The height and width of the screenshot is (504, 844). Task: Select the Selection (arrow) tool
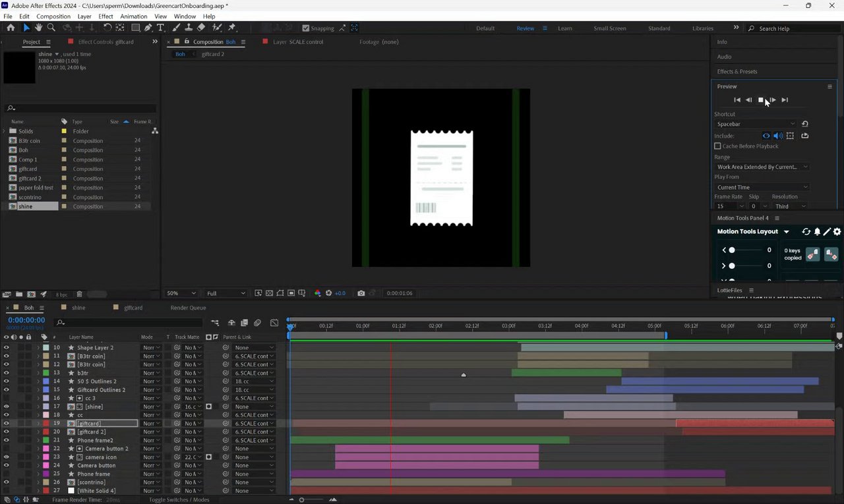26,28
